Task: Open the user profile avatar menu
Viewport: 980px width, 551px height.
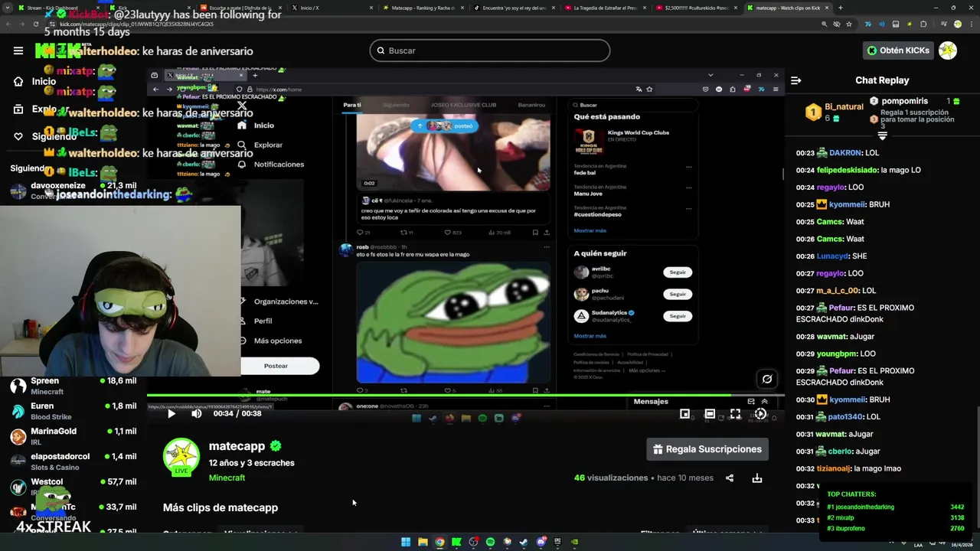Action: coord(948,51)
